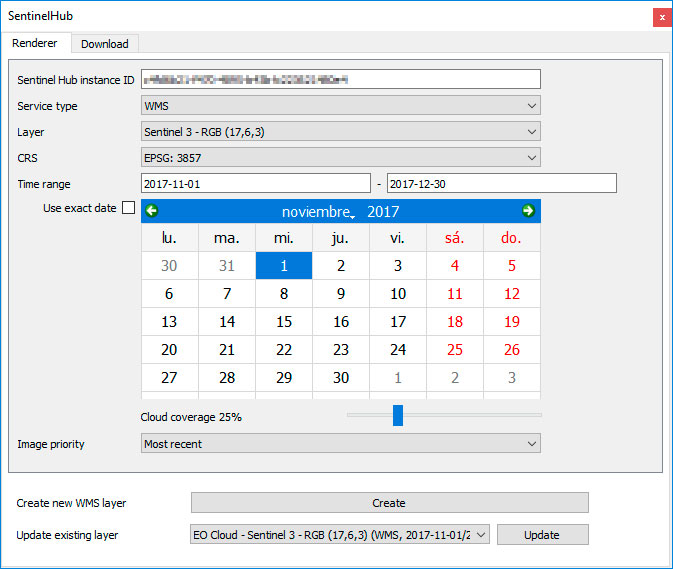Select Friday November 3 in the first calendar week
The image size is (673, 569).
coord(398,266)
